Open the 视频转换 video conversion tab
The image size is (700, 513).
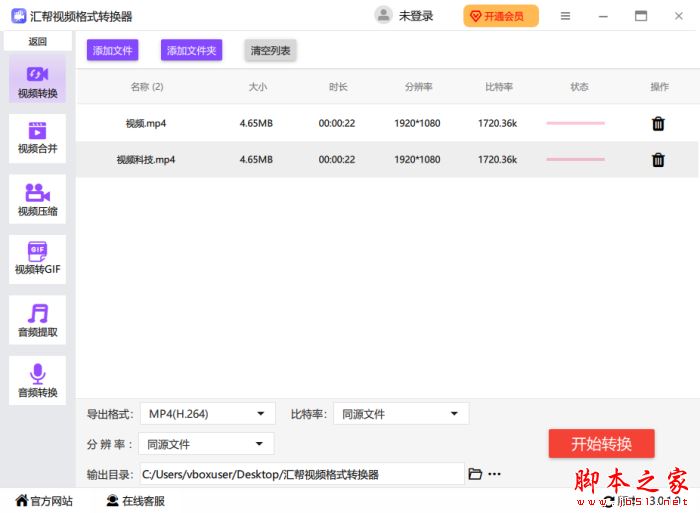(38, 80)
